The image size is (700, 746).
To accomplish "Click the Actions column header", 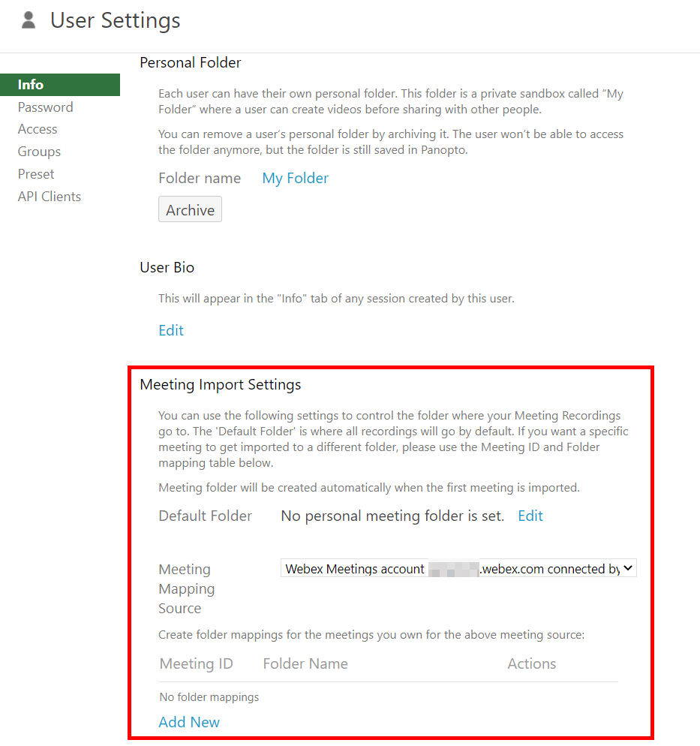I will [x=531, y=663].
